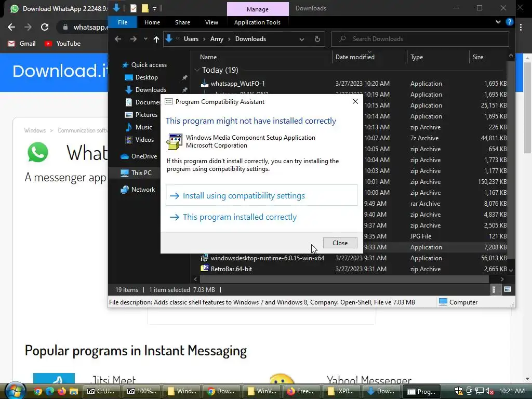
Task: Click the scroll left arrow in the file list
Action: pyautogui.click(x=195, y=279)
